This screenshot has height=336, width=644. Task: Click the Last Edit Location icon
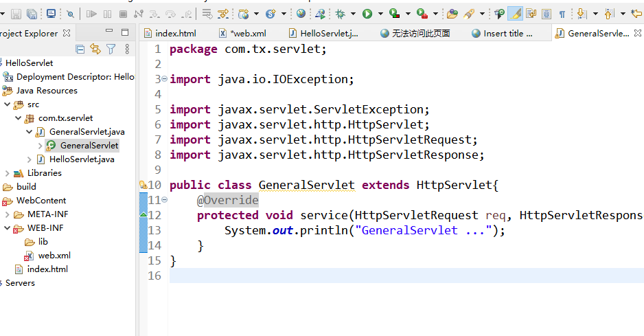pyautogui.click(x=637, y=14)
